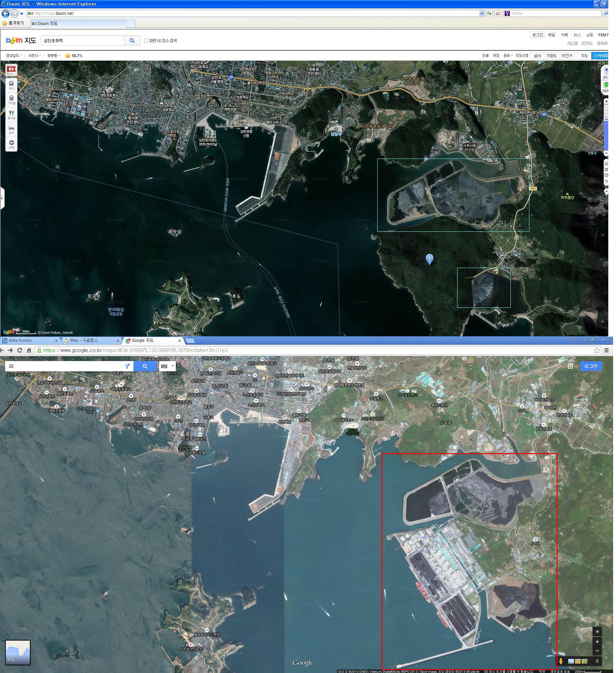Click the blue marker A pin on Daum map
This screenshot has height=673, width=616.
[x=430, y=259]
